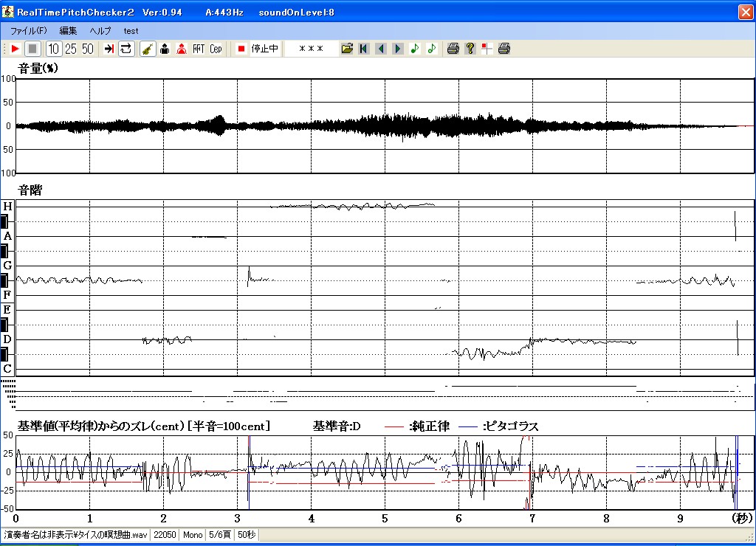Click the application icon in title bar
Screen dimensions: 756x546
pos(7,12)
